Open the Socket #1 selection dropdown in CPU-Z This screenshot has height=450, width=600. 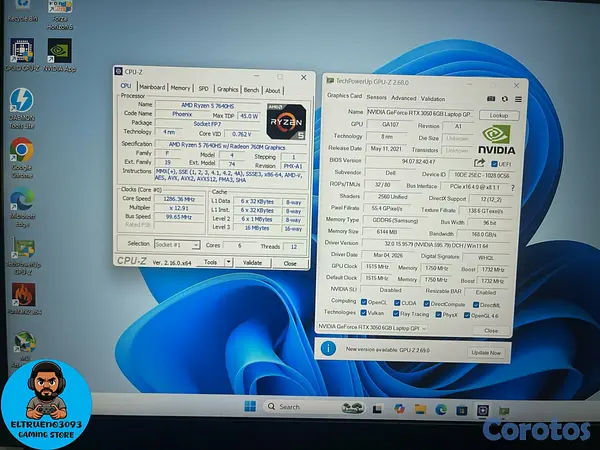[x=177, y=244]
